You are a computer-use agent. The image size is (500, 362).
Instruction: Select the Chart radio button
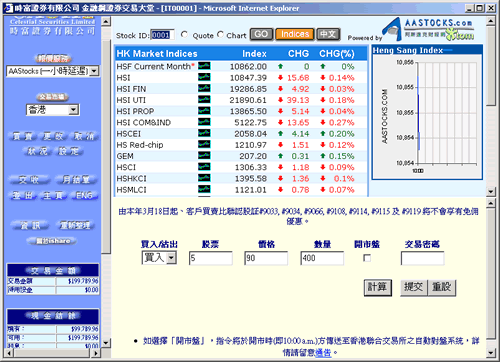[x=220, y=34]
